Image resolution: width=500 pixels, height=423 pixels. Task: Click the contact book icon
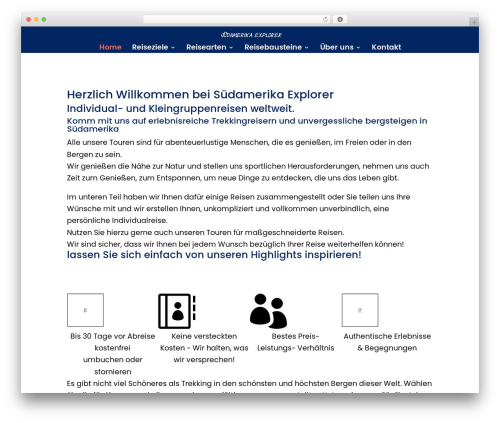pyautogui.click(x=177, y=311)
